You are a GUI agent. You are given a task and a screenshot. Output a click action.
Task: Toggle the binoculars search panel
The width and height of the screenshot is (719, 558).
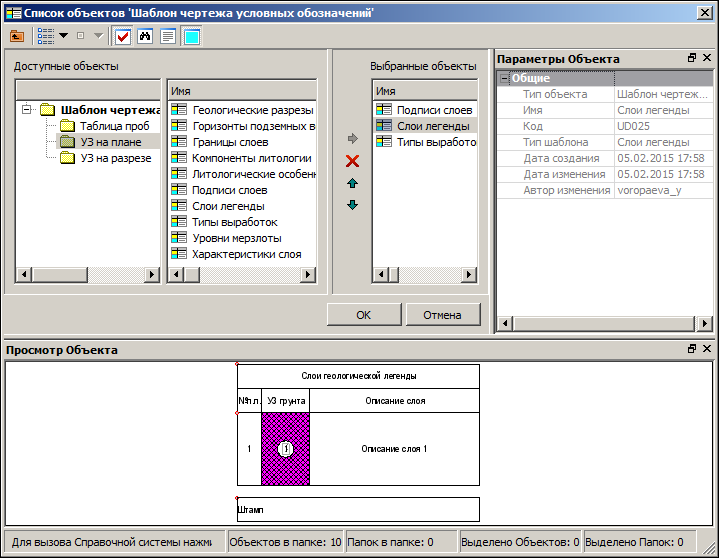pos(145,36)
